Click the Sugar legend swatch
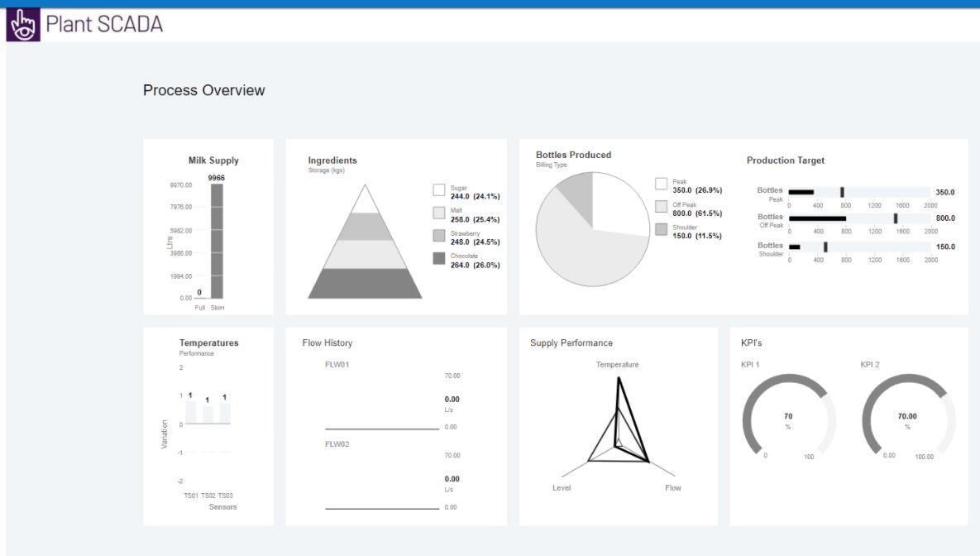The width and height of the screenshot is (980, 556). point(439,190)
